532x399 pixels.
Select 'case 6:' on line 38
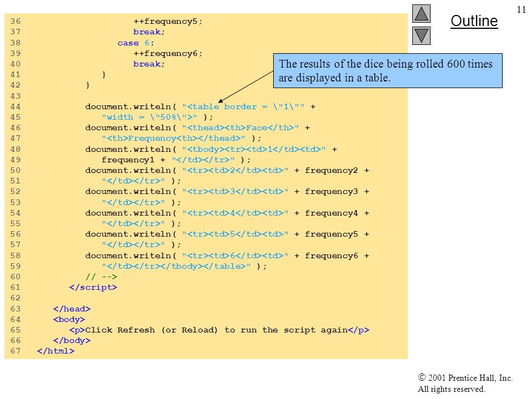pyautogui.click(x=136, y=43)
